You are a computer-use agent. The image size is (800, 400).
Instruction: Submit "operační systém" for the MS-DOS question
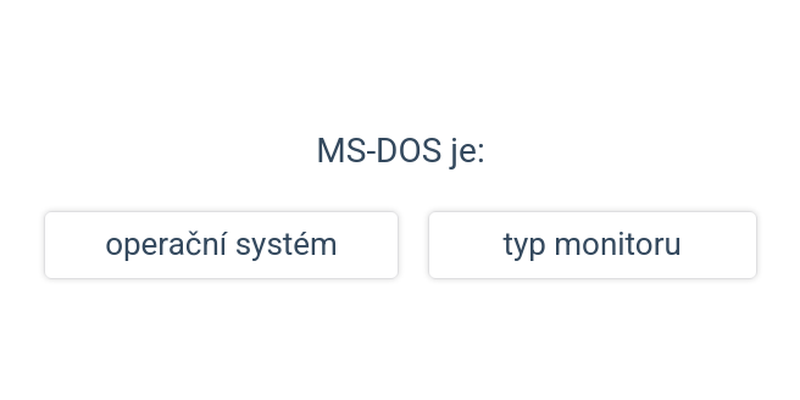coord(221,245)
